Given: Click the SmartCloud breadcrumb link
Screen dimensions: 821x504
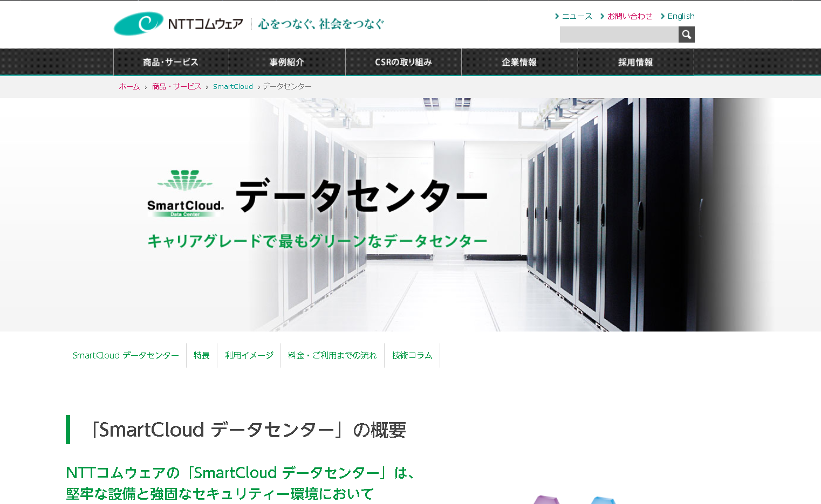Looking at the screenshot, I should tap(232, 86).
